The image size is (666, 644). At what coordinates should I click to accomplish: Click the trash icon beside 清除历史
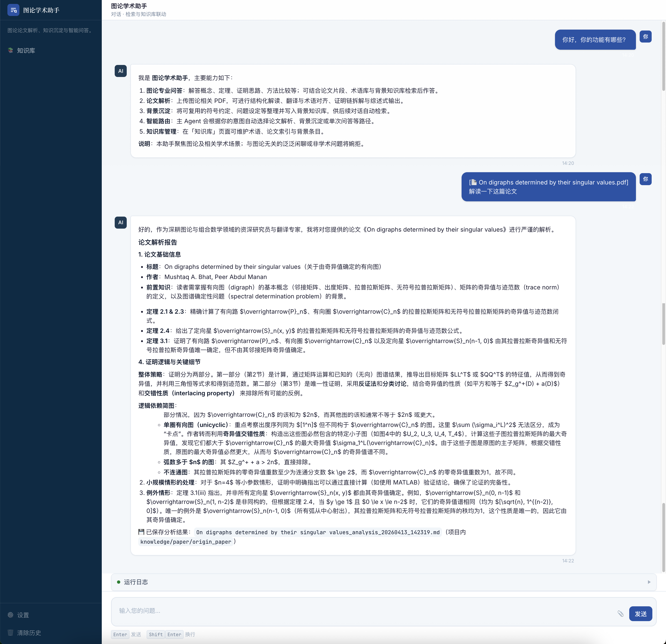pos(11,633)
